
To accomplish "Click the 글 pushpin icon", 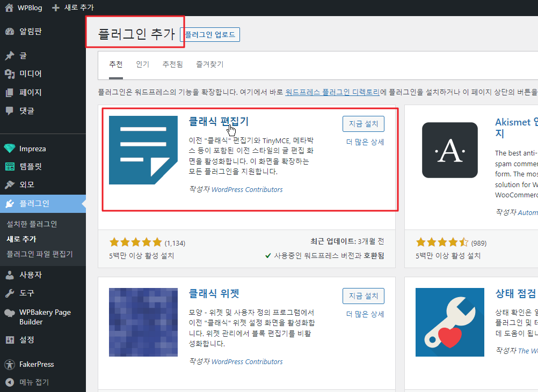I will click(x=10, y=56).
